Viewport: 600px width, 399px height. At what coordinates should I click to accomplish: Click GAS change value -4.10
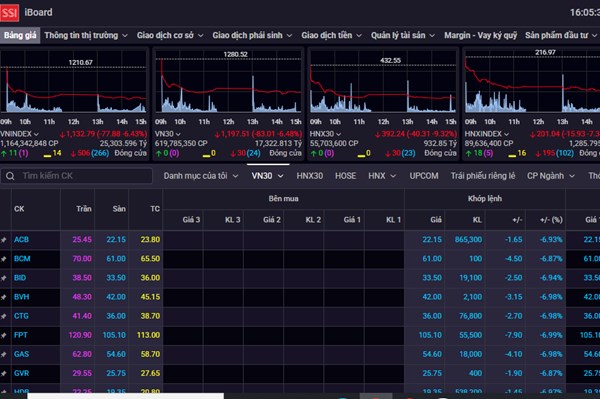tap(513, 355)
